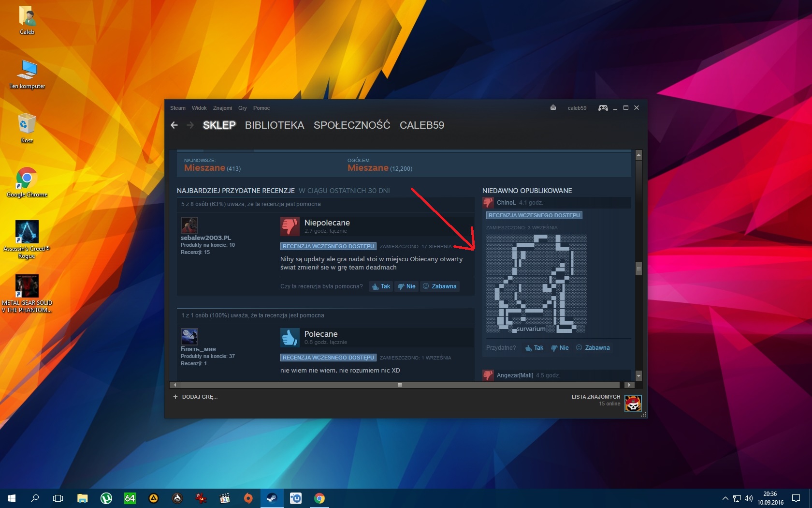Click the survarium ASCII art review image
This screenshot has width=812, height=508.
click(x=536, y=284)
